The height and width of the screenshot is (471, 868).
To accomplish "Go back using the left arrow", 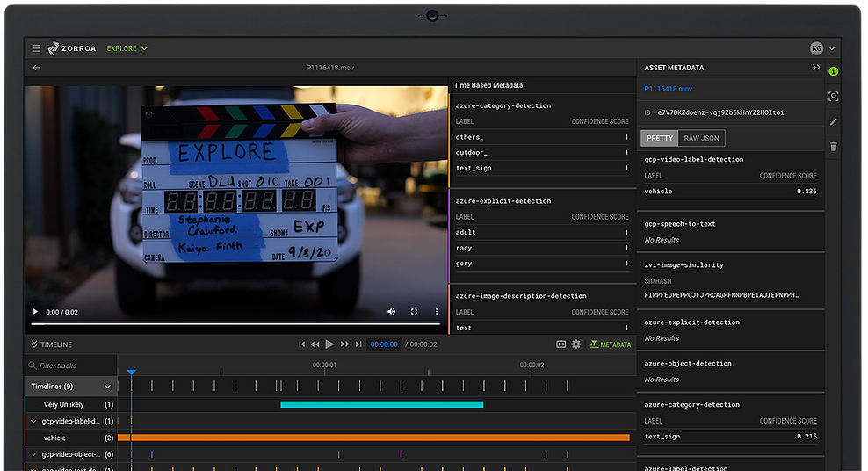I will (x=37, y=68).
